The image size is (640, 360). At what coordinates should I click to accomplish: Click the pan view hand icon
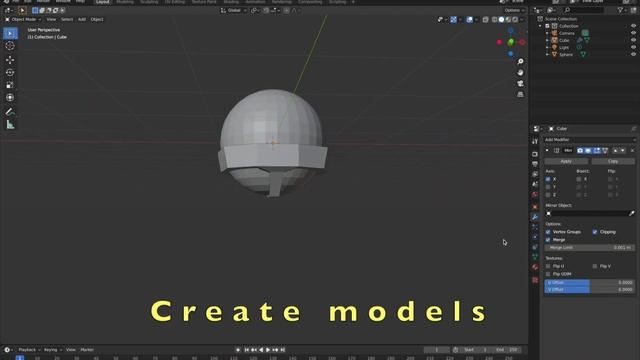[520, 73]
